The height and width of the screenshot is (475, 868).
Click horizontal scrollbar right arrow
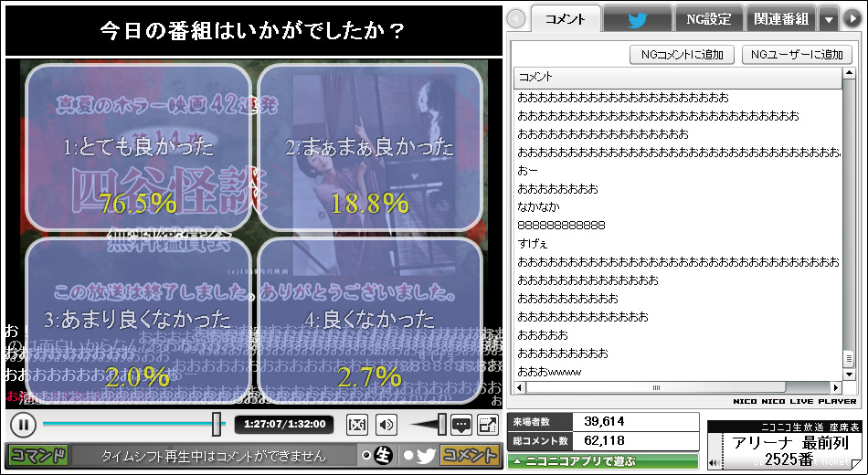coord(836,387)
